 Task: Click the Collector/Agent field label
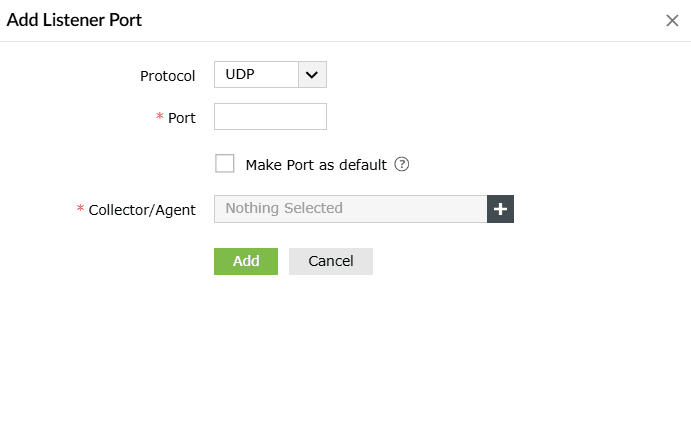(x=142, y=210)
